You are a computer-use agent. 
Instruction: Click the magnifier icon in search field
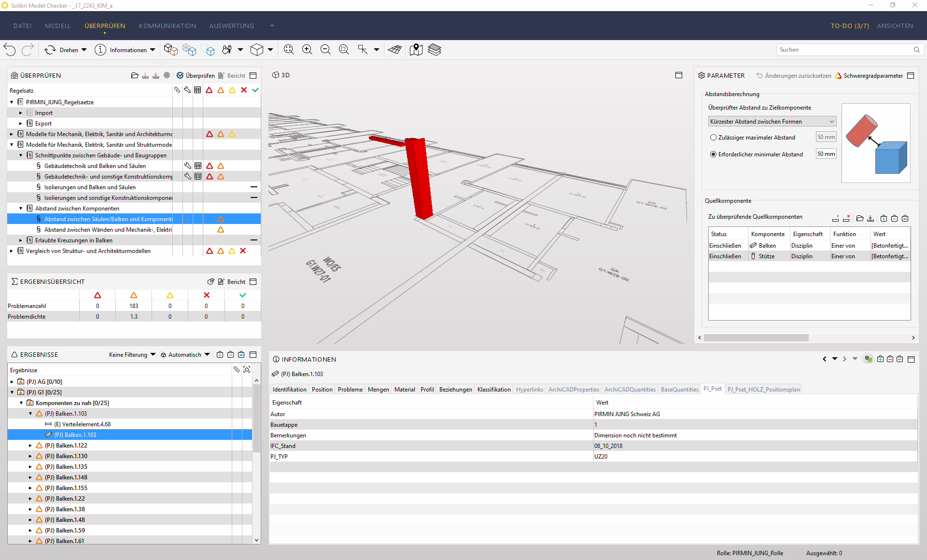(x=916, y=50)
